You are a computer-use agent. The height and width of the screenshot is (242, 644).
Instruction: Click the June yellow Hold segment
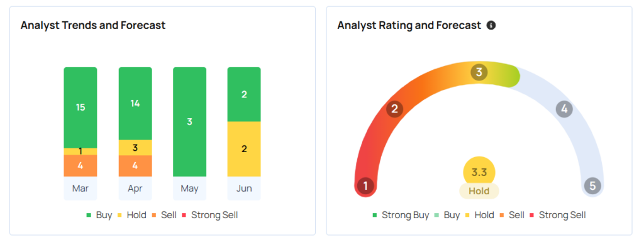pyautogui.click(x=244, y=149)
